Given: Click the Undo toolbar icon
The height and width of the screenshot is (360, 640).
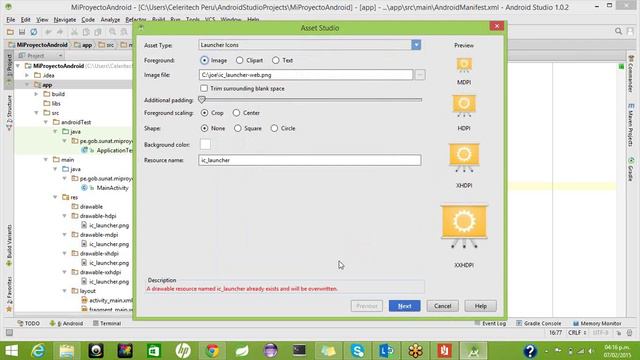Looking at the screenshot, I should [x=48, y=32].
